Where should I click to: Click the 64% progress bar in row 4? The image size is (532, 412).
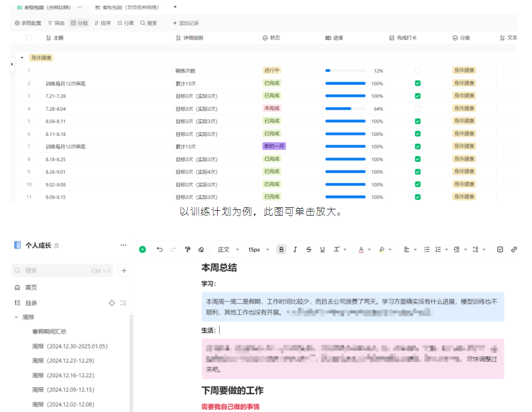pyautogui.click(x=345, y=109)
